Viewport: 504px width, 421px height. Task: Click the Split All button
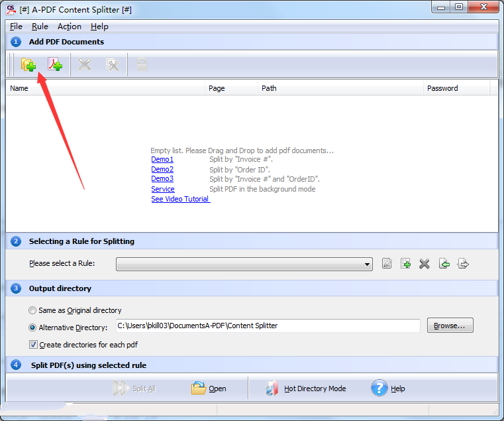tap(134, 388)
